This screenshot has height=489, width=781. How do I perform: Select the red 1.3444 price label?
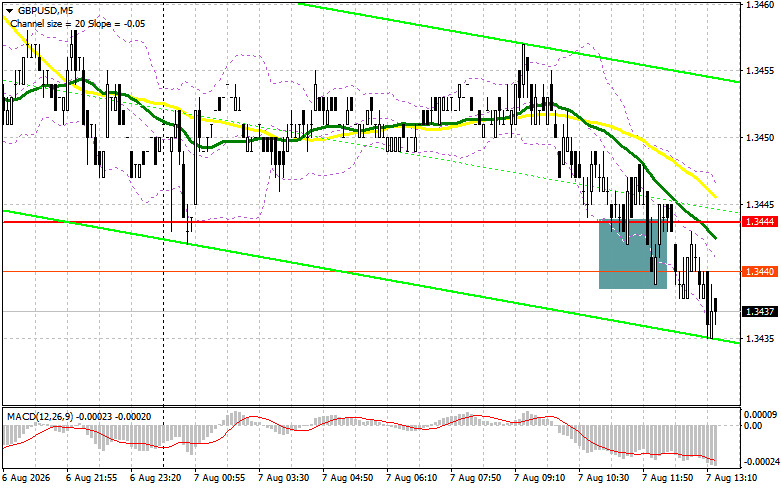coord(759,222)
